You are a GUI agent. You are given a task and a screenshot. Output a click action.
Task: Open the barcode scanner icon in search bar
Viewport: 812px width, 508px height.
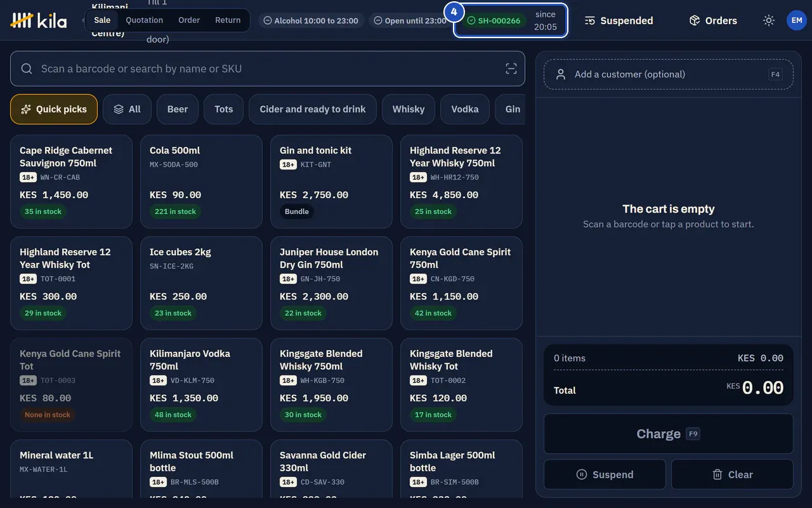coord(511,69)
